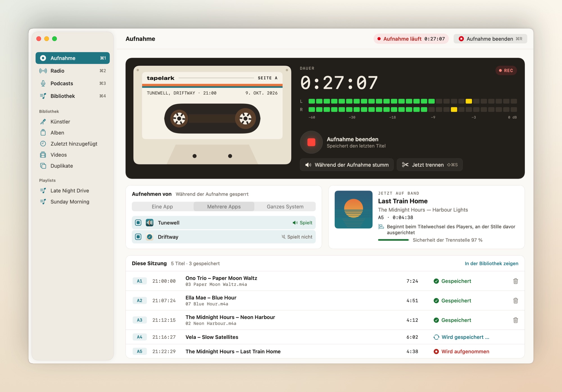Open Künstler in the Bibliothek section

[x=72, y=122]
